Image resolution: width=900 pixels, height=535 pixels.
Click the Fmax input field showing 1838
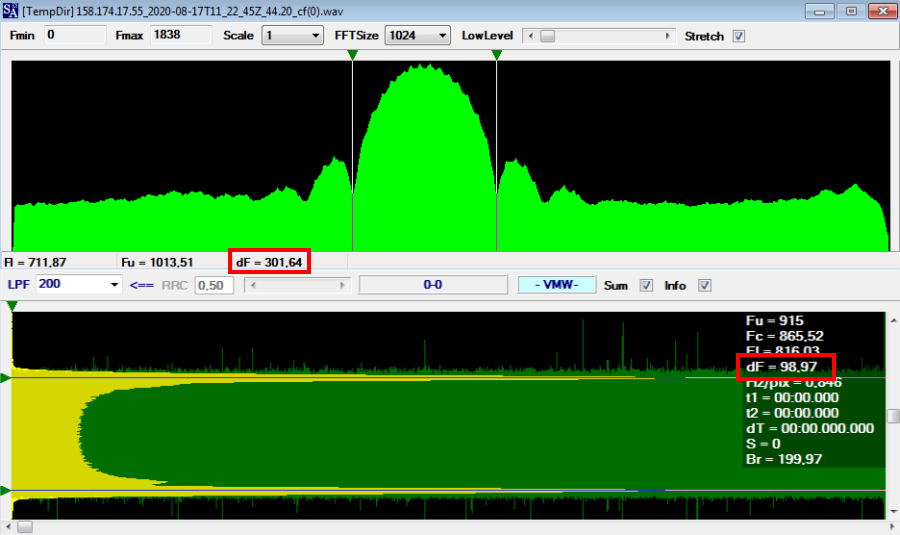[181, 35]
